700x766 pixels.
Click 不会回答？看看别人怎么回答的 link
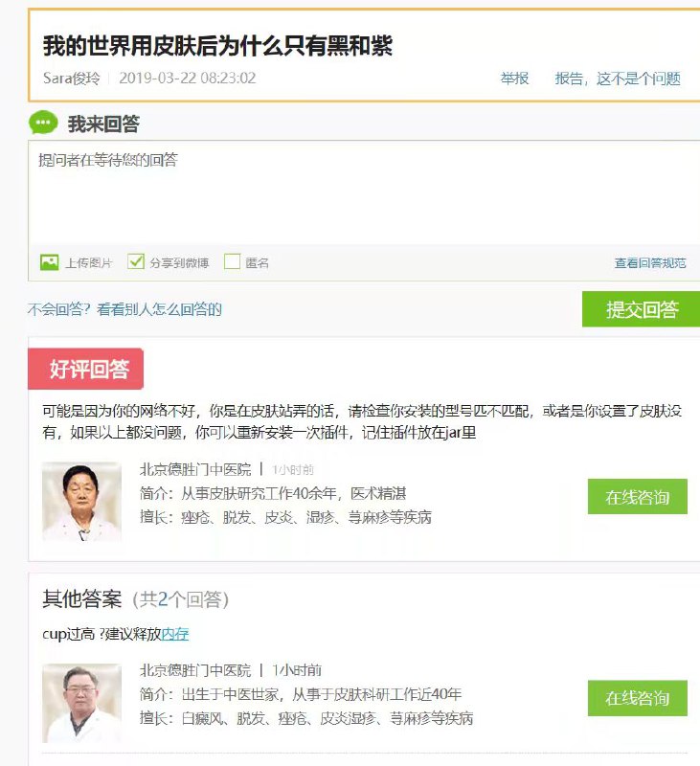(124, 309)
